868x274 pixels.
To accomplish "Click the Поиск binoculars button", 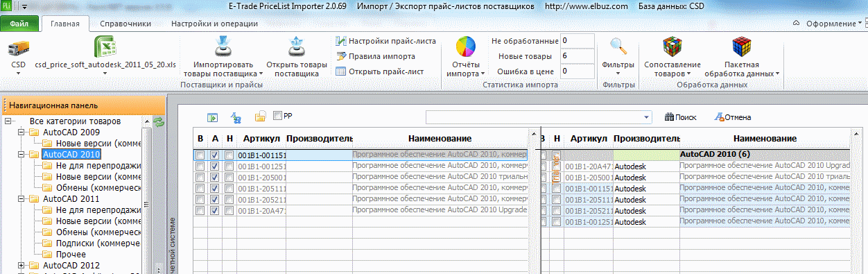I will click(681, 117).
